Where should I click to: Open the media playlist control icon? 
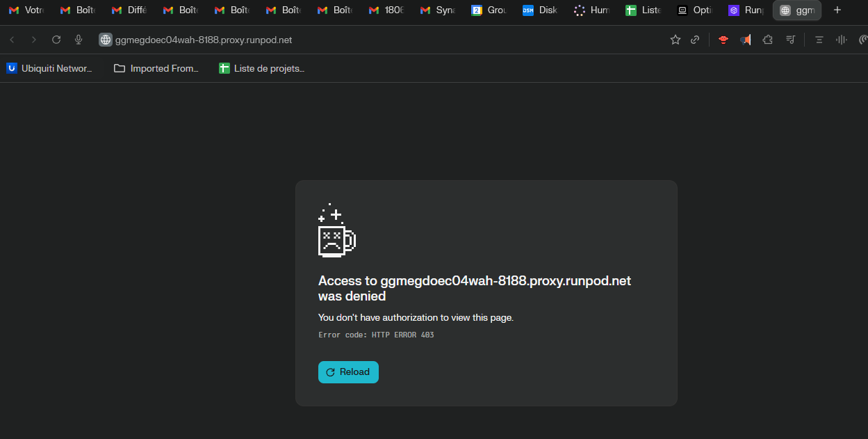pos(790,40)
